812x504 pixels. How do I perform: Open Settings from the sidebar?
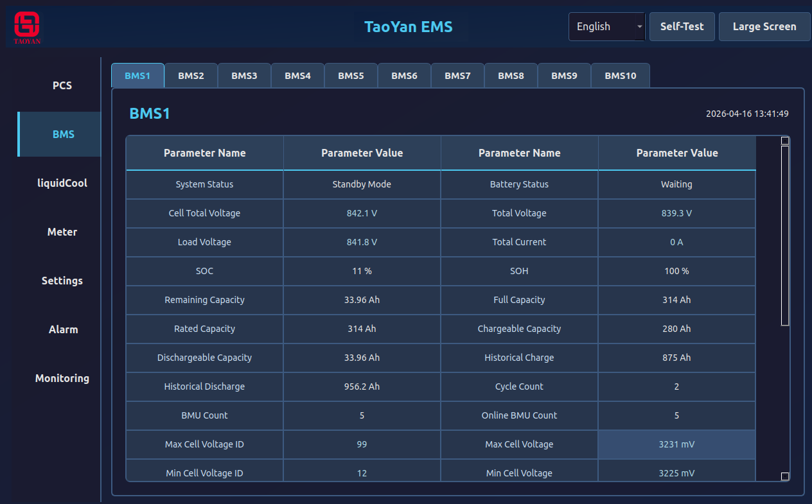pos(62,281)
